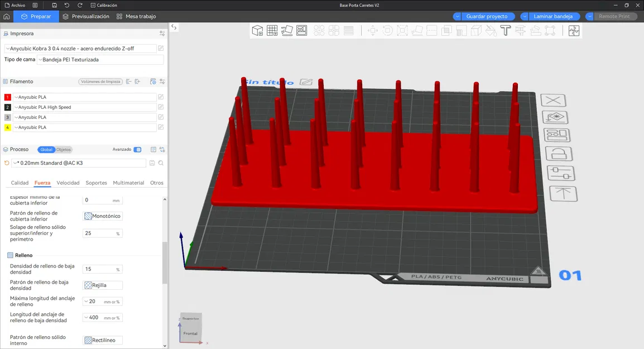Screen dimensions: 644x349
Task: Open the printer preset dropdown
Action: (x=80, y=49)
